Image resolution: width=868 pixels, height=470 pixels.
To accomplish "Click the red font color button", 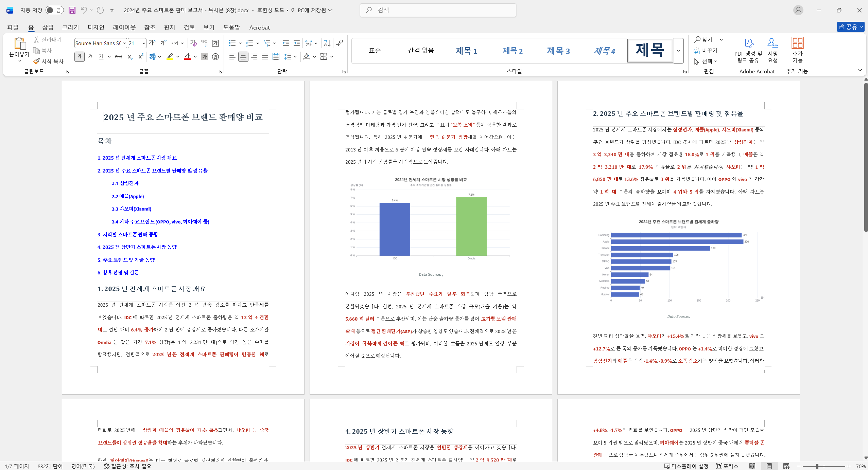I will click(187, 57).
